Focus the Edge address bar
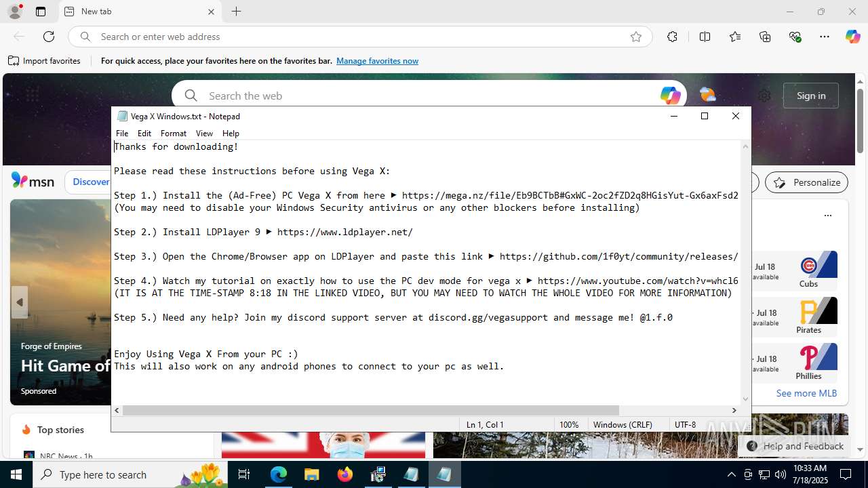868x488 pixels. [359, 37]
